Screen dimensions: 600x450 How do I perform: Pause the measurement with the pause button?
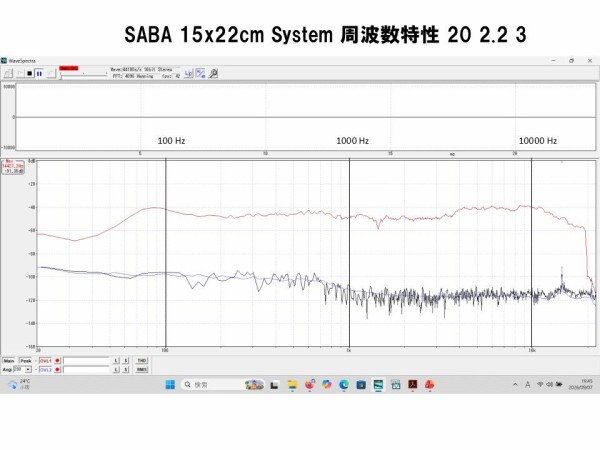(39, 73)
